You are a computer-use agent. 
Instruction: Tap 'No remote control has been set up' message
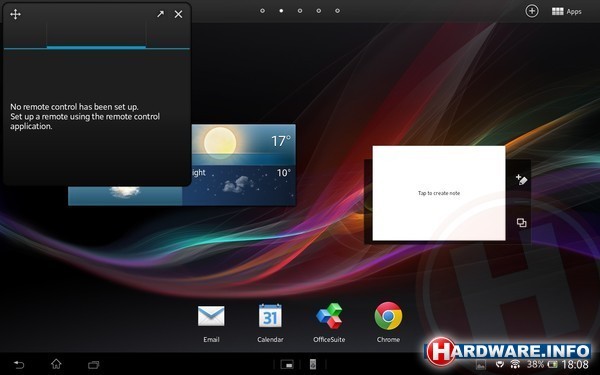(85, 116)
